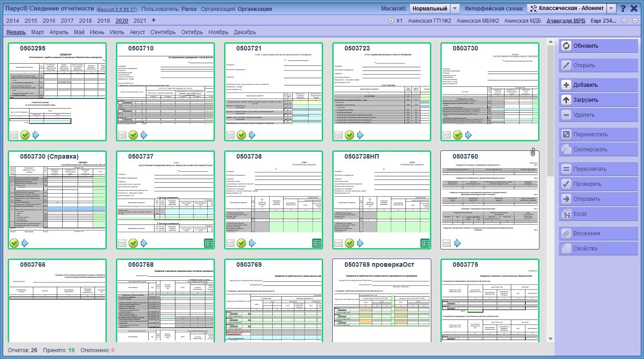Image resolution: width=644 pixels, height=359 pixels.
Task: Click the plus icon to add a year
Action: click(x=154, y=20)
